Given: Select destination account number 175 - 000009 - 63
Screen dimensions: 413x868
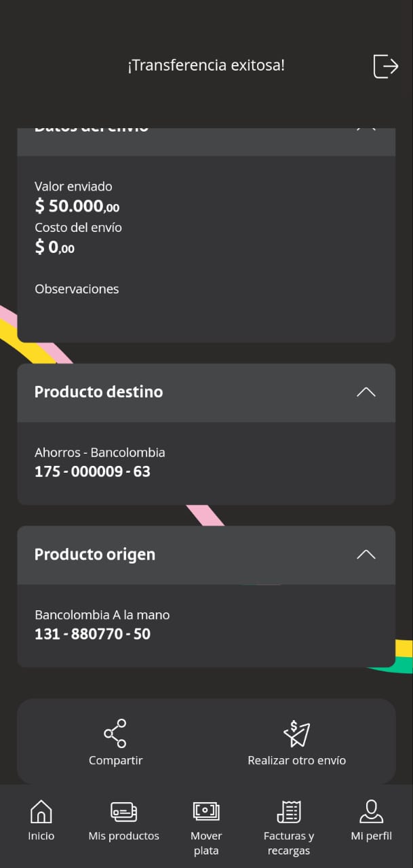Looking at the screenshot, I should [x=92, y=471].
